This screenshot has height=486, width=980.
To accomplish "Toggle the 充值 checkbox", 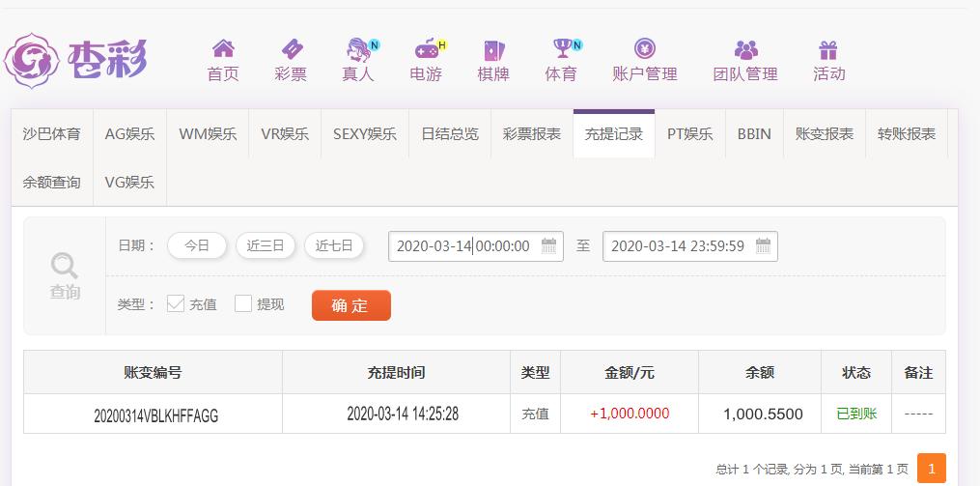I will click(x=176, y=304).
